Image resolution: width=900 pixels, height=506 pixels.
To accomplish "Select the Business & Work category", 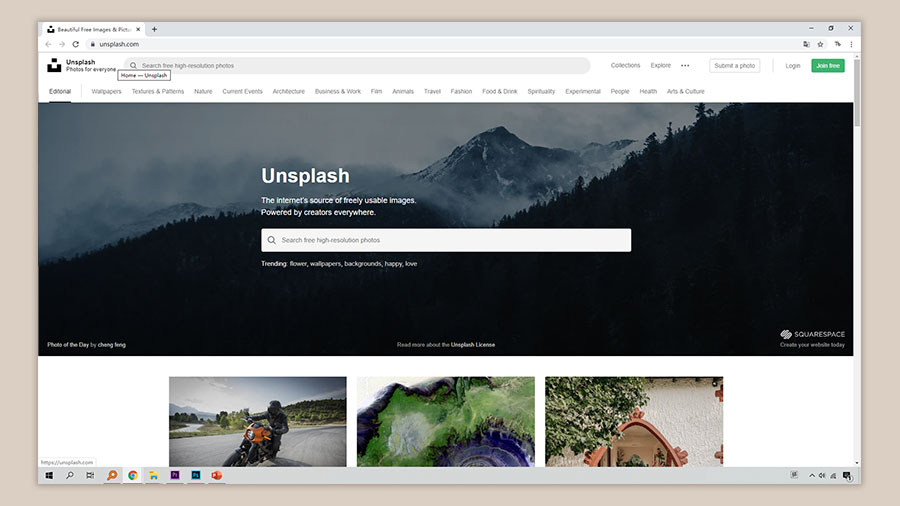I will [x=338, y=91].
